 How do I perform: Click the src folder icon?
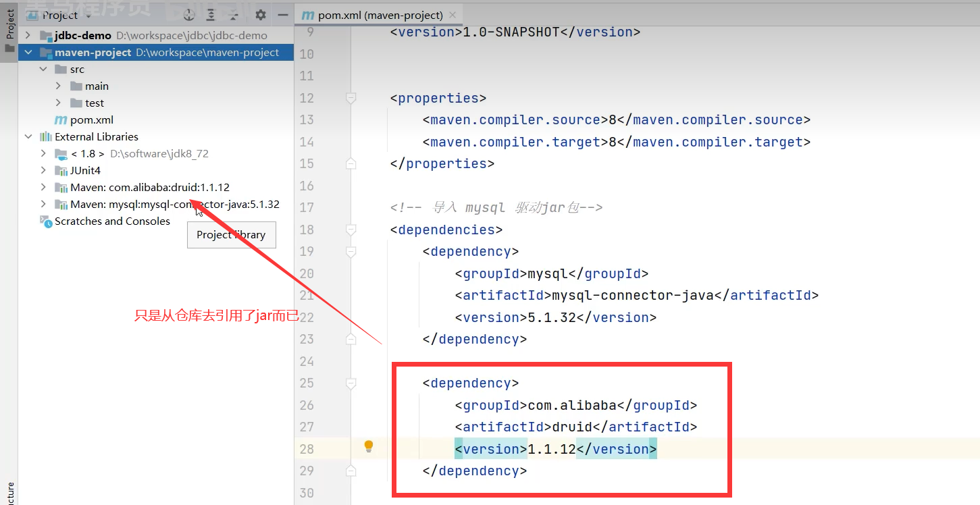pyautogui.click(x=61, y=69)
